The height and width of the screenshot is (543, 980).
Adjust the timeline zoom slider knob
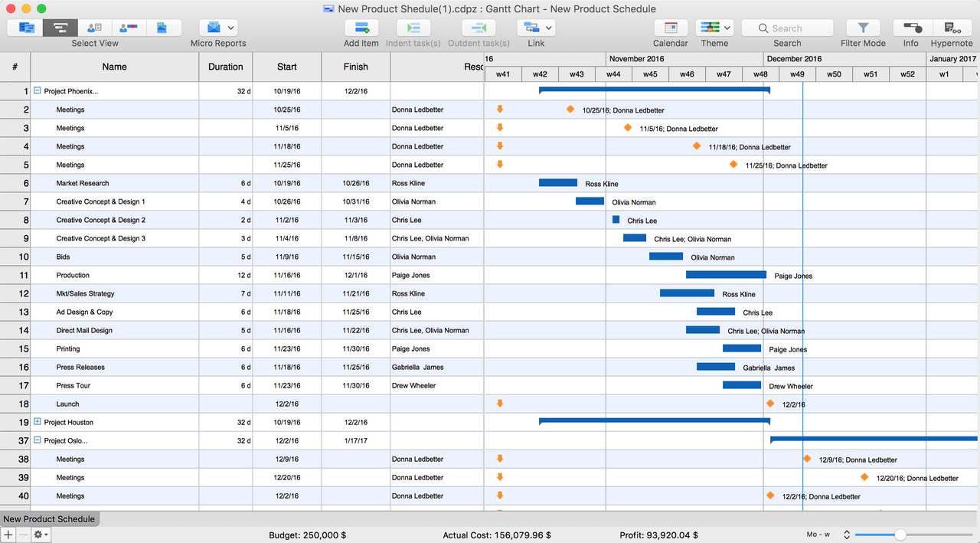900,535
